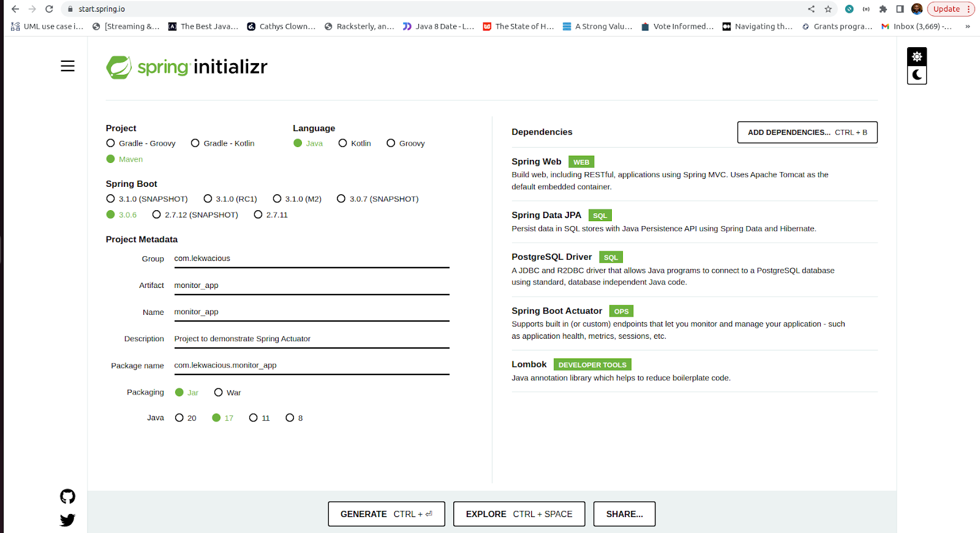Bookmark this page with star icon
This screenshot has height=533, width=980.
tap(828, 9)
